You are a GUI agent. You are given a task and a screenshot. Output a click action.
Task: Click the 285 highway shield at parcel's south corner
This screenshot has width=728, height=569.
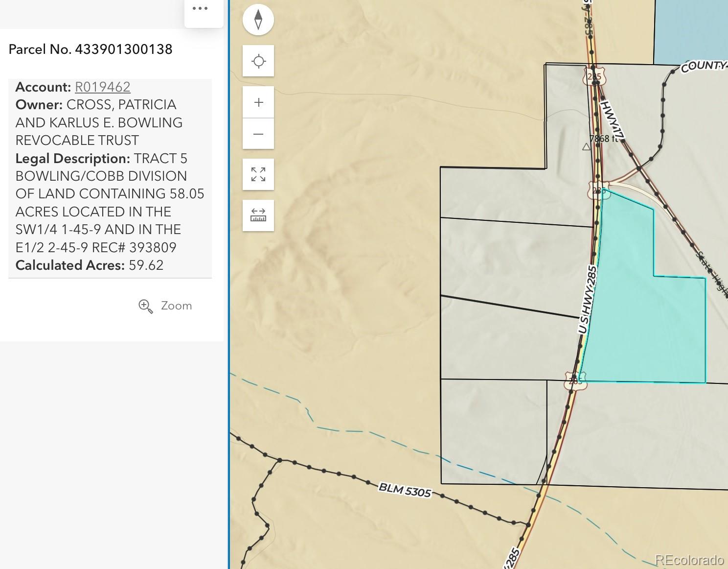click(576, 380)
